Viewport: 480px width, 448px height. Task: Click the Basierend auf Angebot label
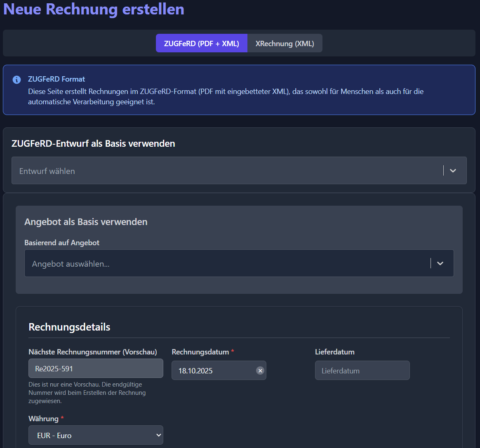[x=62, y=243]
